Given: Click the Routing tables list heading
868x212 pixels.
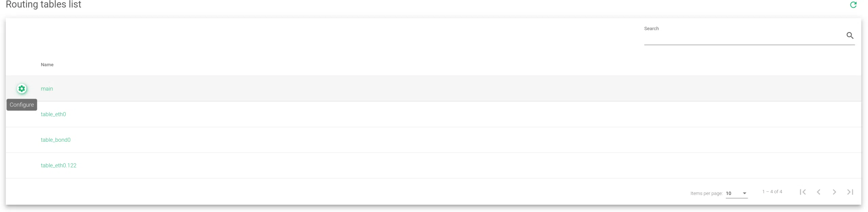Looking at the screenshot, I should (43, 5).
